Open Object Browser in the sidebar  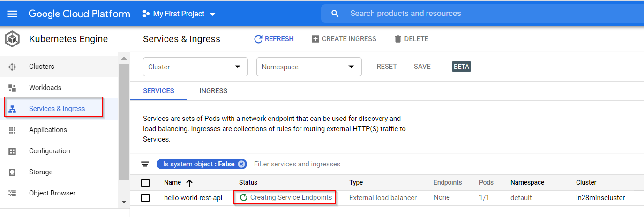pyautogui.click(x=52, y=193)
